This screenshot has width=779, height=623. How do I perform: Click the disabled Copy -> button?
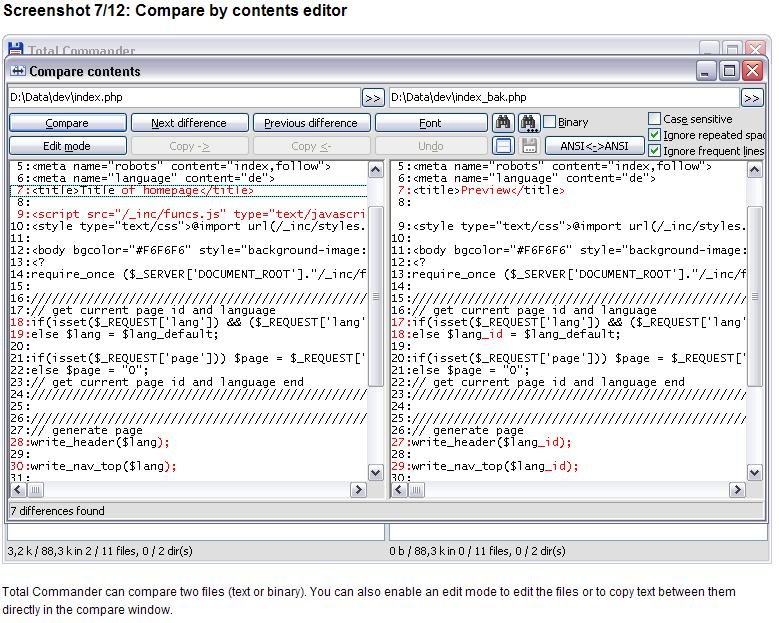pos(189,146)
